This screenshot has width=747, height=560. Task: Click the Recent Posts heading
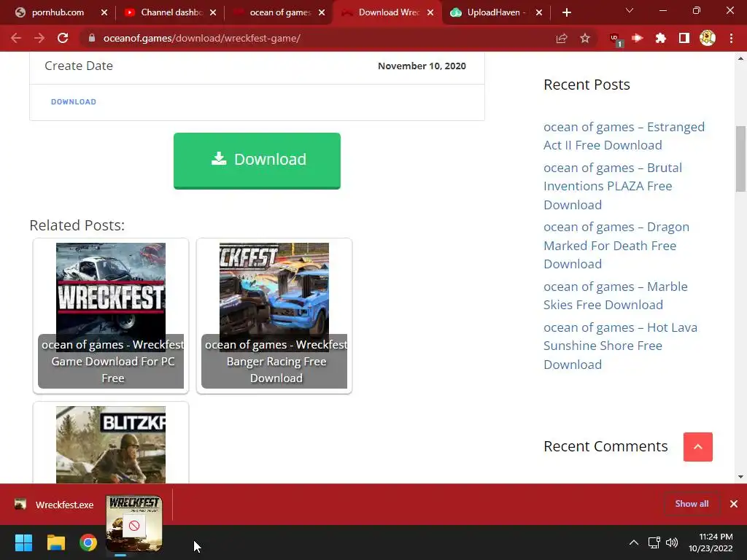pos(587,85)
